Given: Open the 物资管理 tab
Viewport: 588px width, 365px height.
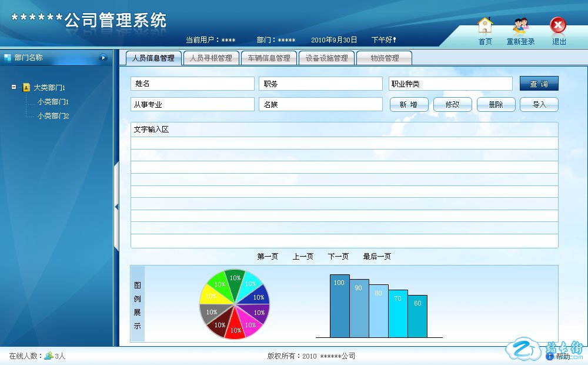Looking at the screenshot, I should 385,58.
